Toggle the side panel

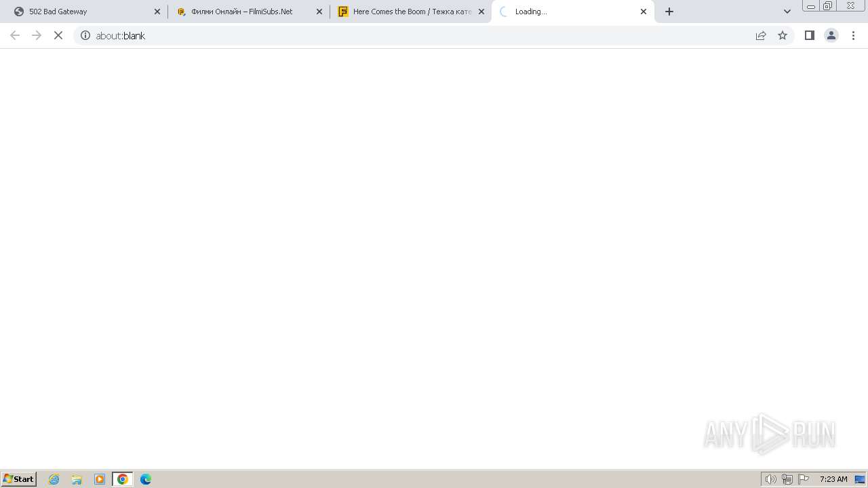point(810,35)
